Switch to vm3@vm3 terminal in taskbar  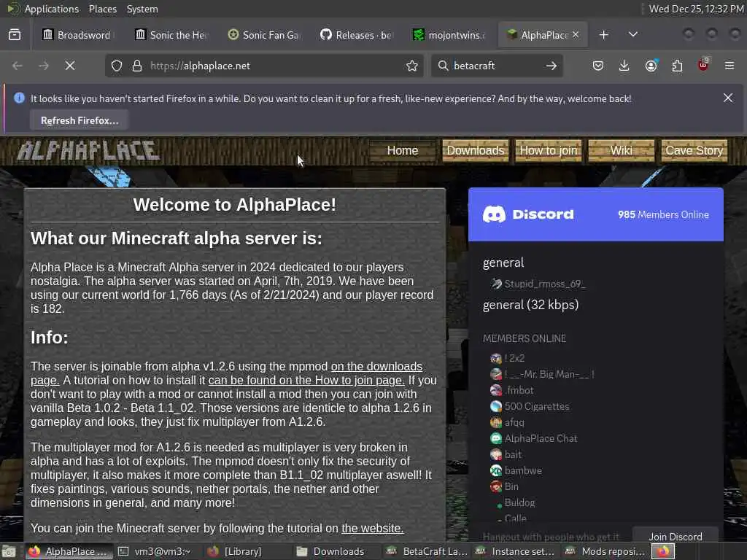coord(155,551)
